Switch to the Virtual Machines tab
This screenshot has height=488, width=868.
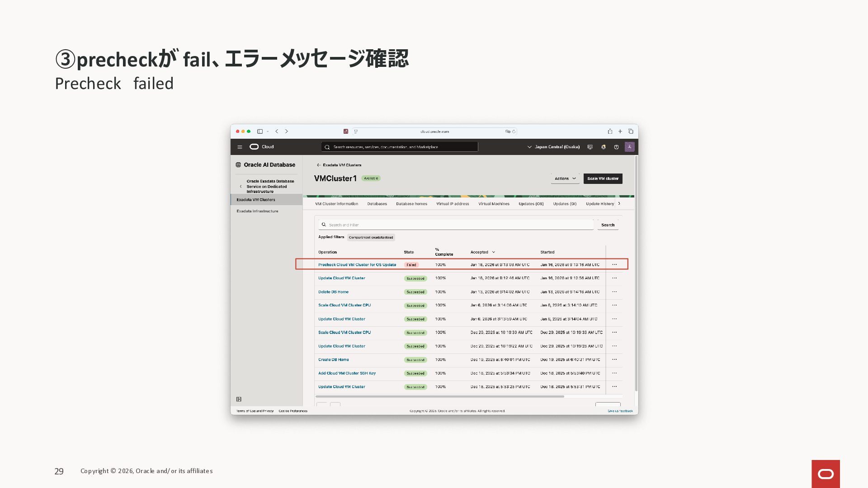pos(494,204)
